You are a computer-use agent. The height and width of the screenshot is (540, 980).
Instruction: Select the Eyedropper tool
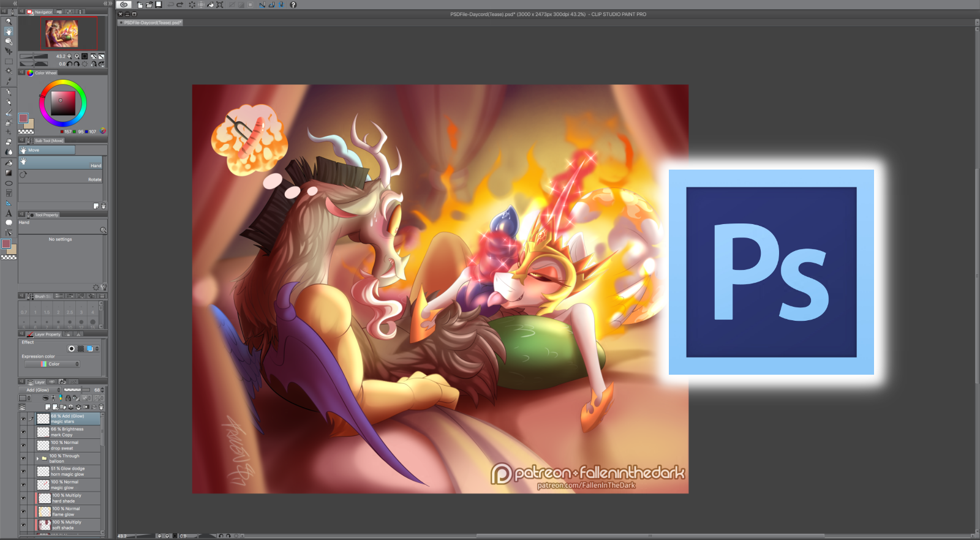9,81
